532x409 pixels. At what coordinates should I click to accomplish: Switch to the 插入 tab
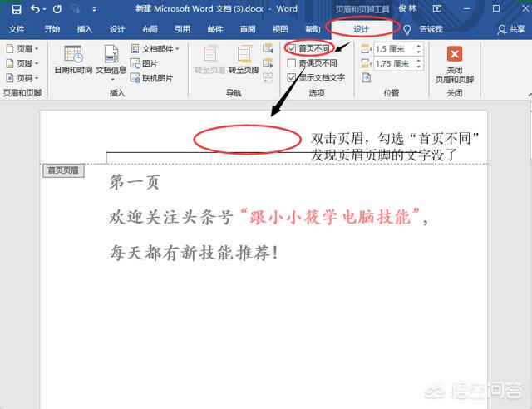coord(85,29)
